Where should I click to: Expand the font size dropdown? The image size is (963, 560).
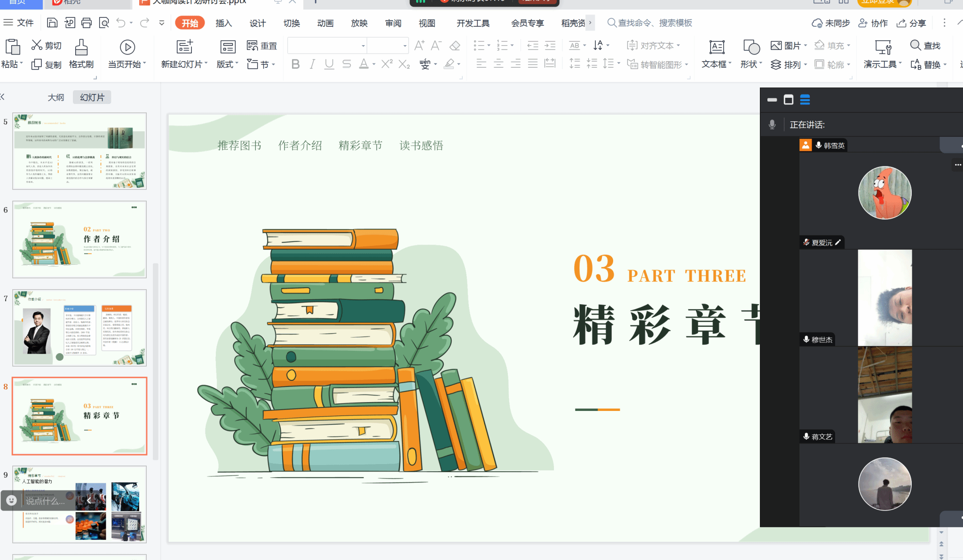click(x=405, y=46)
